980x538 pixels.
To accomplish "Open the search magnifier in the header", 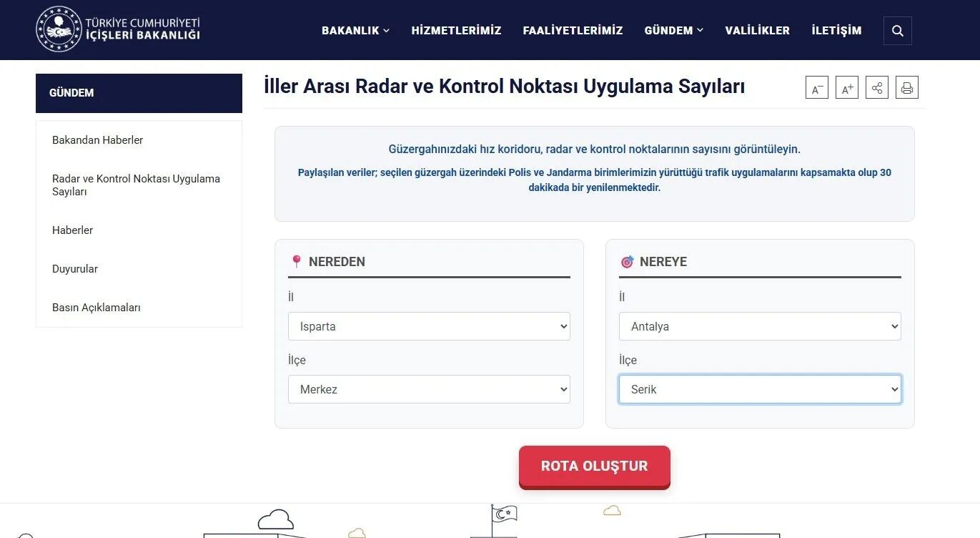I will pyautogui.click(x=897, y=30).
